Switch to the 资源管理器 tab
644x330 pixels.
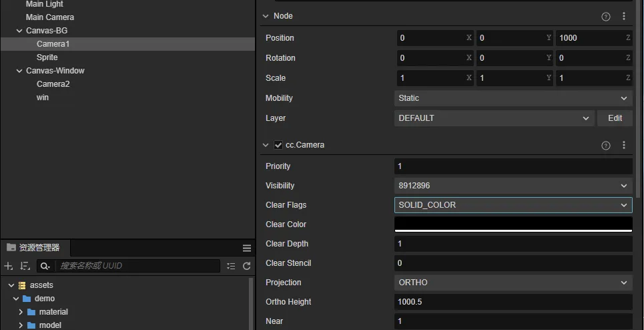pyautogui.click(x=35, y=248)
